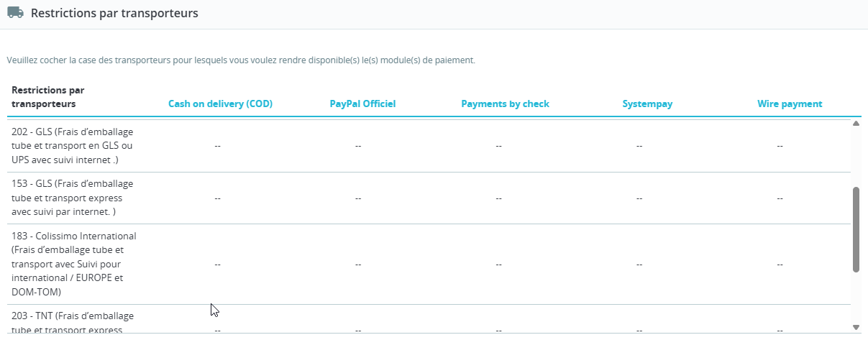
Task: Click the Restrictions par transporteurs panel title
Action: point(114,13)
